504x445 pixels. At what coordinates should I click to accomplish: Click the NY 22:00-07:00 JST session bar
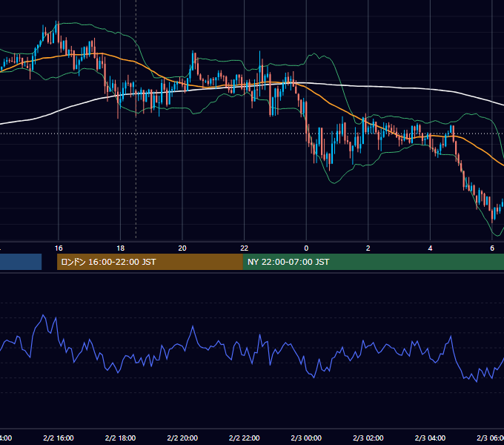click(x=373, y=262)
